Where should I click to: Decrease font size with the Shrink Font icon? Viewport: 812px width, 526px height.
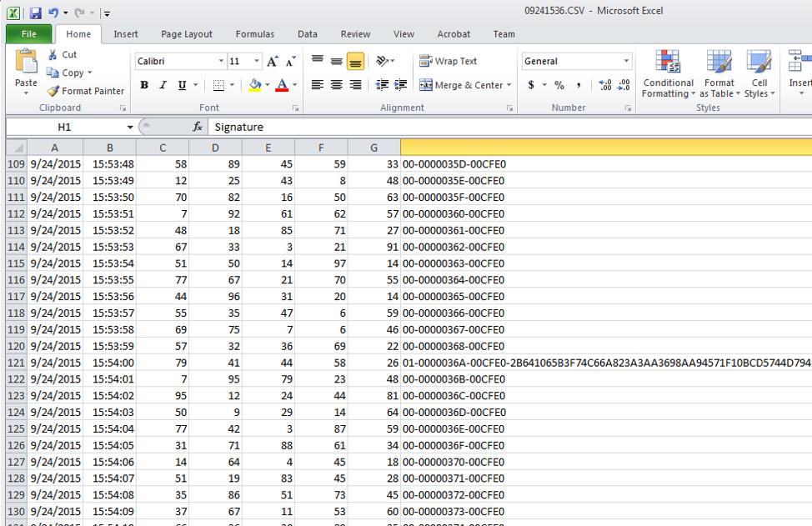[x=290, y=61]
